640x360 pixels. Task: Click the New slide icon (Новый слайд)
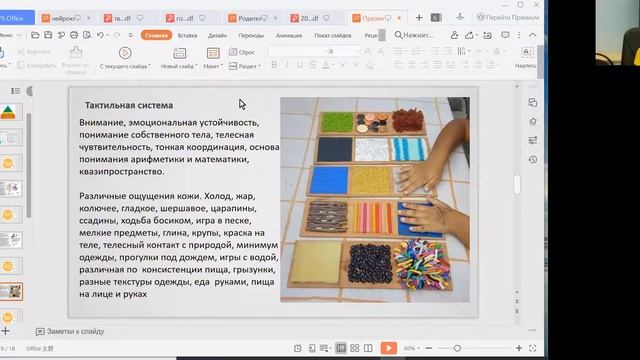[180, 53]
